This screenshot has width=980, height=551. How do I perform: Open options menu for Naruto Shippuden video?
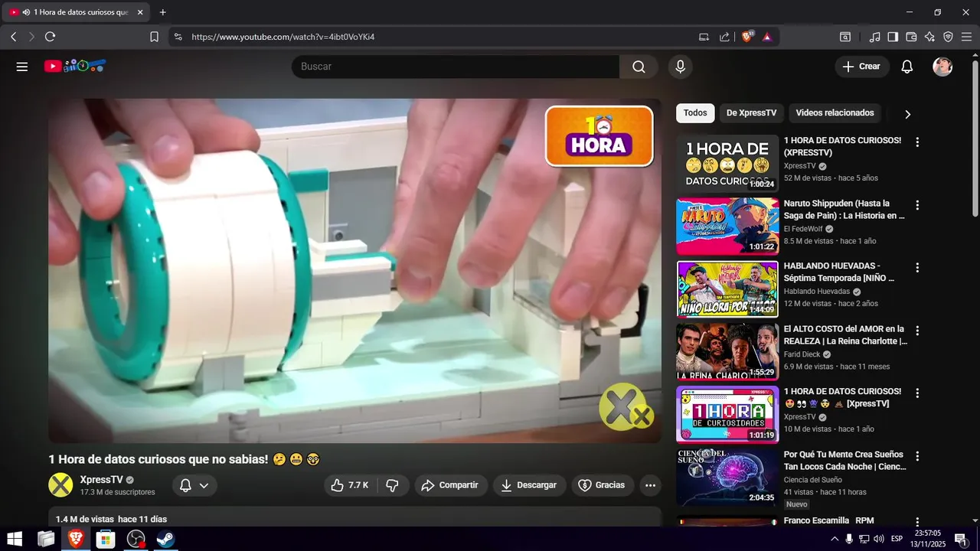coord(917,205)
